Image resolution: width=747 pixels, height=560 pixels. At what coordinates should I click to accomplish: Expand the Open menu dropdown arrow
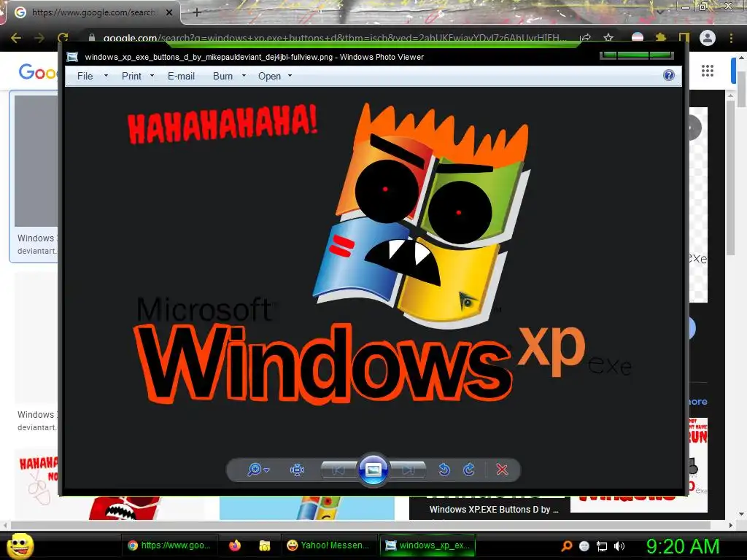(290, 76)
